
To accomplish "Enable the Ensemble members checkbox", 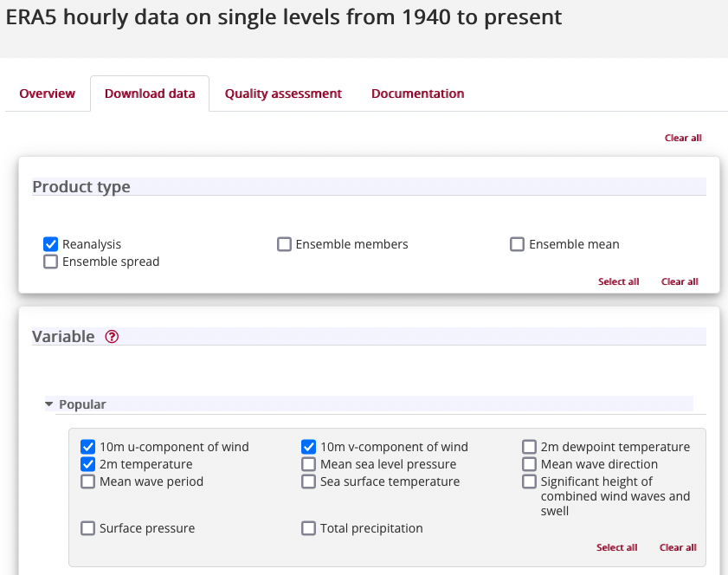I will [284, 244].
